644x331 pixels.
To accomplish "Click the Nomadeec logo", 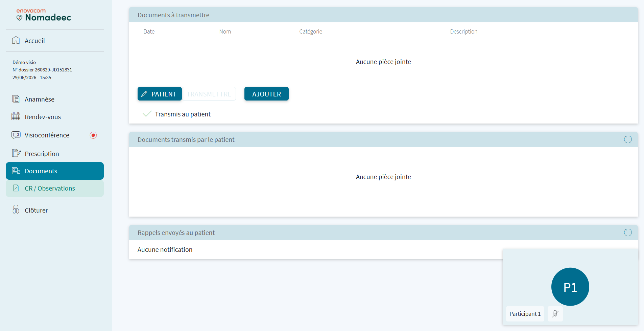I will 44,15.
